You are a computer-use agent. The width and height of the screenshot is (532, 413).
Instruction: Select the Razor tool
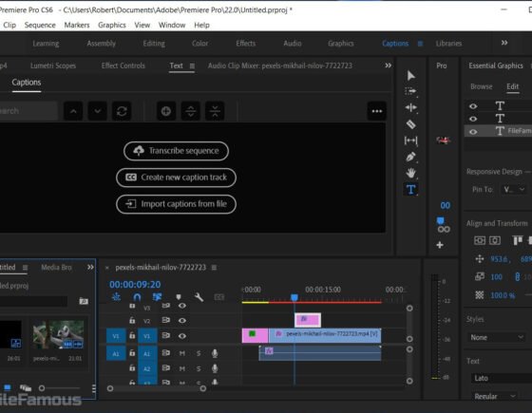[x=410, y=124]
